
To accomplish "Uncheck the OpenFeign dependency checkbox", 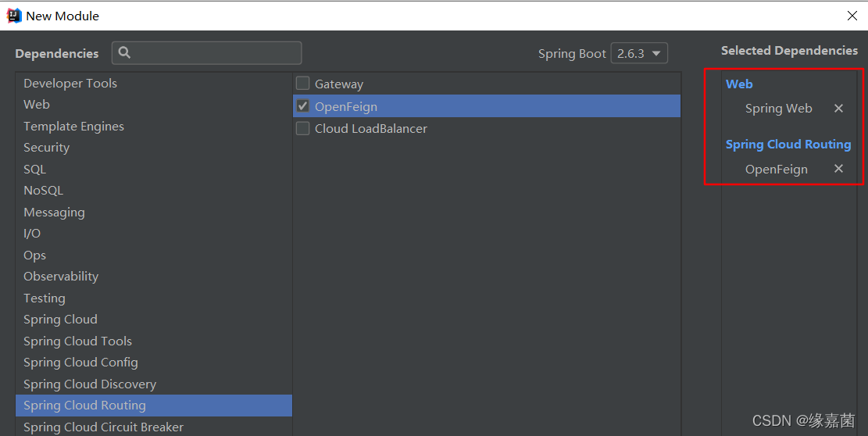I will (303, 105).
